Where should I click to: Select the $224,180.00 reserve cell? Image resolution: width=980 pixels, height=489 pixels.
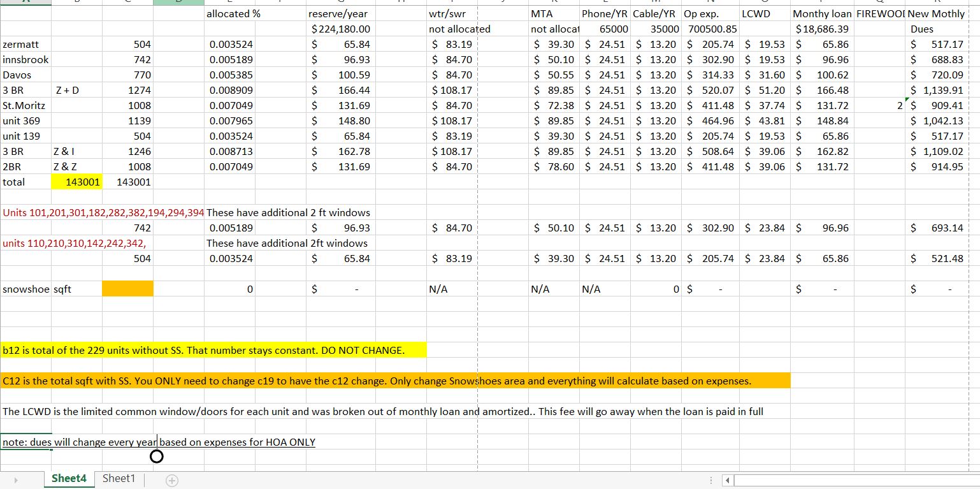340,29
